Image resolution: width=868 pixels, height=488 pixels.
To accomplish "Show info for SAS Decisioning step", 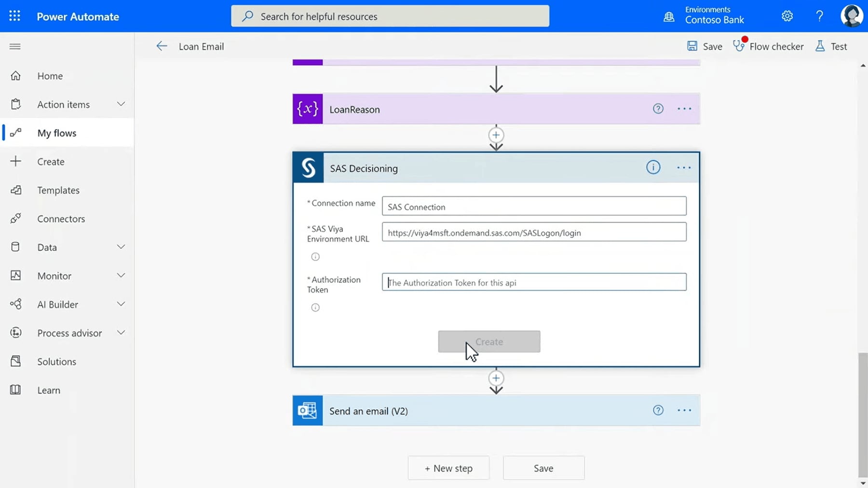I will (653, 167).
